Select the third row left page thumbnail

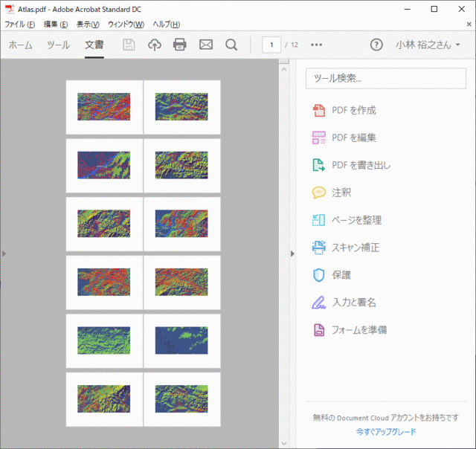tap(104, 224)
